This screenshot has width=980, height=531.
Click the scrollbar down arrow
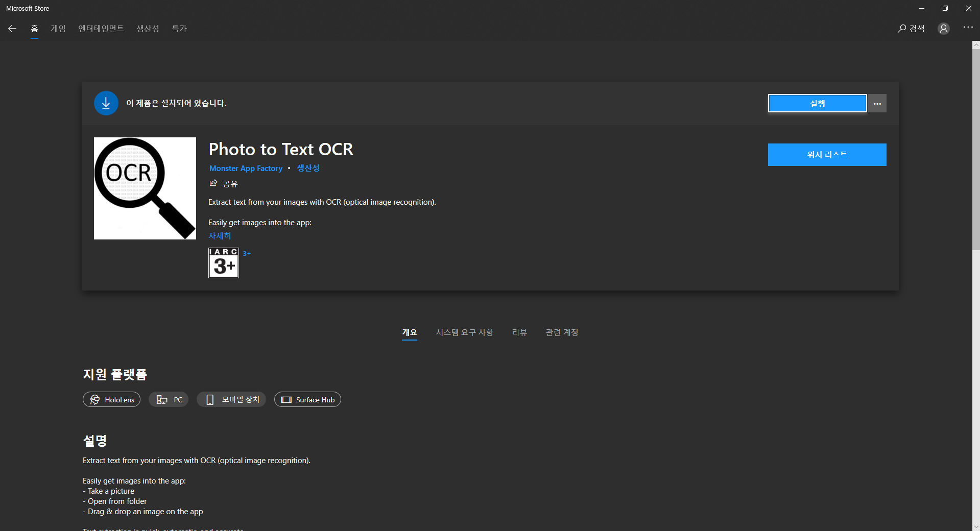[x=976, y=527]
